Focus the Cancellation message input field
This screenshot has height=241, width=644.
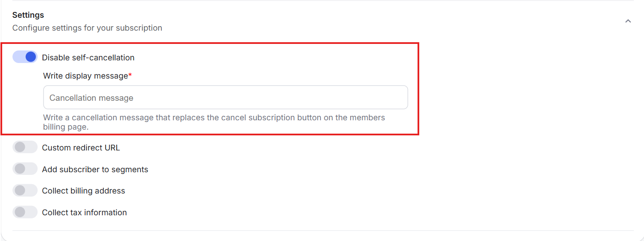coord(225,98)
